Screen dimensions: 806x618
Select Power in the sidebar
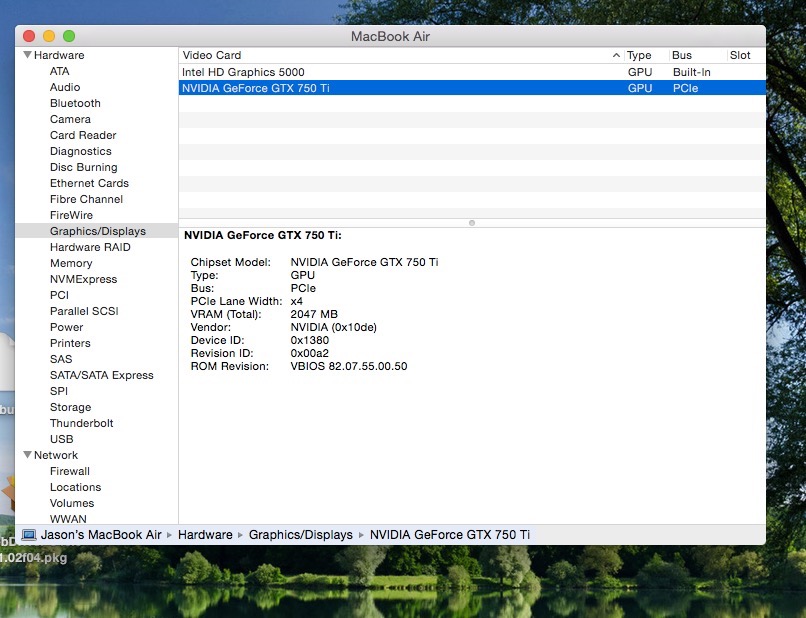66,327
